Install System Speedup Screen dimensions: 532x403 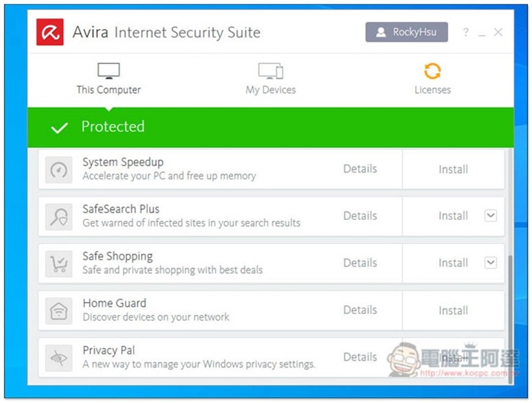(x=453, y=169)
